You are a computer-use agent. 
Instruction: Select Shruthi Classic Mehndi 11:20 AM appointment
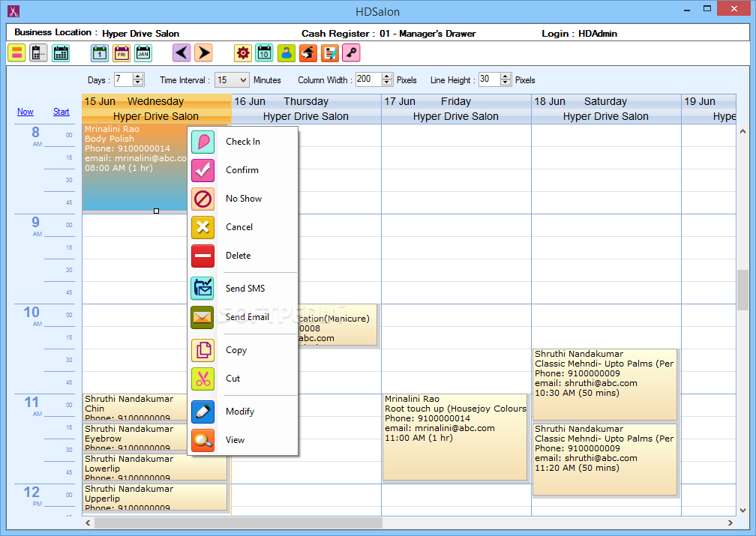(604, 460)
